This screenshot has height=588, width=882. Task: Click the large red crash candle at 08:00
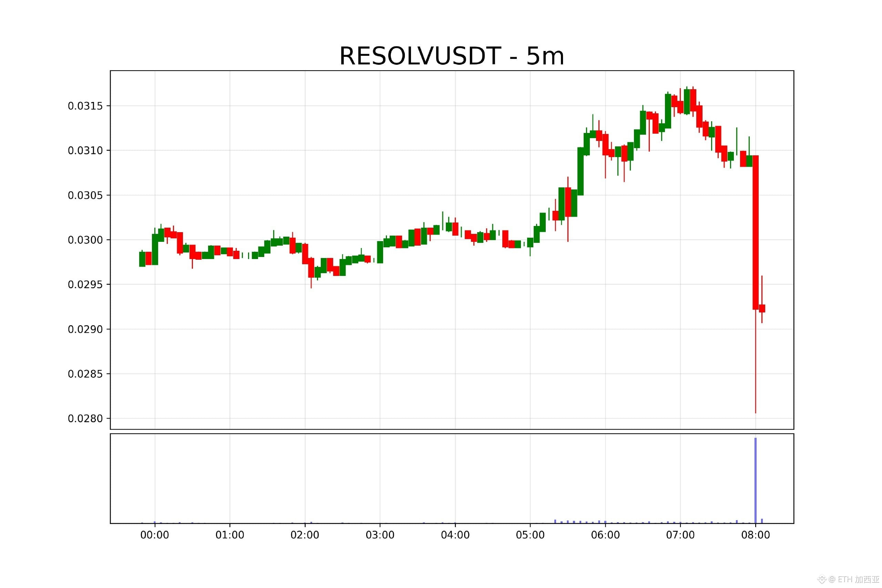point(756,233)
